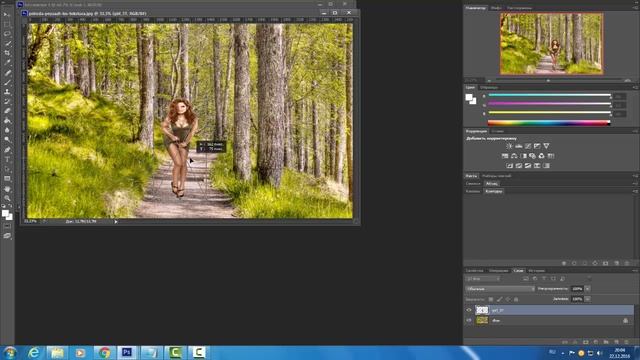Click the Opacity percentage field
The height and width of the screenshot is (360, 640).
tap(577, 289)
